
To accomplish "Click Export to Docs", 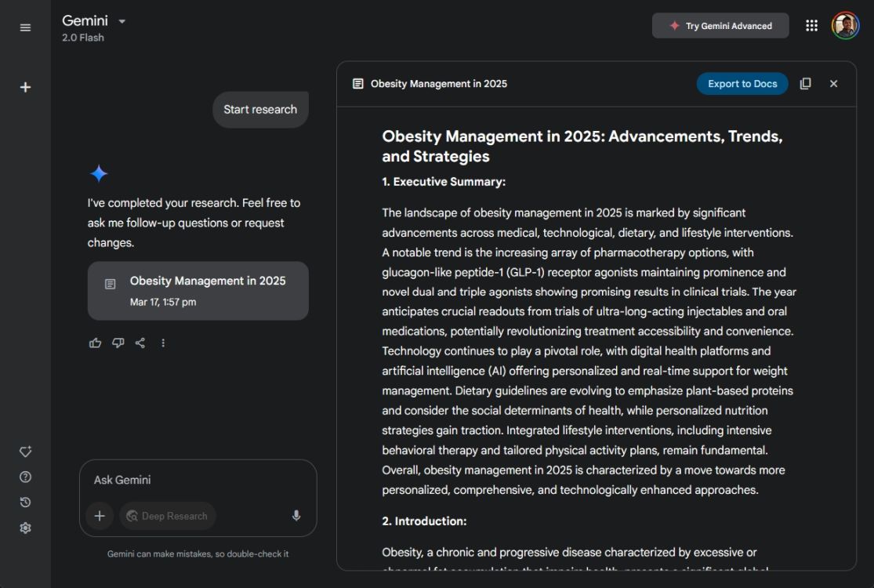I will (x=742, y=83).
